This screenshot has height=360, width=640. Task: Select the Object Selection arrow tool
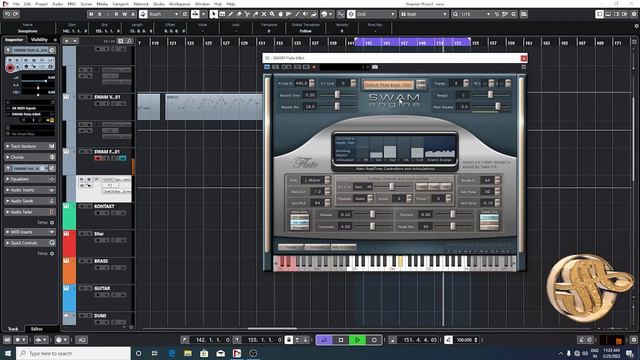pos(213,14)
